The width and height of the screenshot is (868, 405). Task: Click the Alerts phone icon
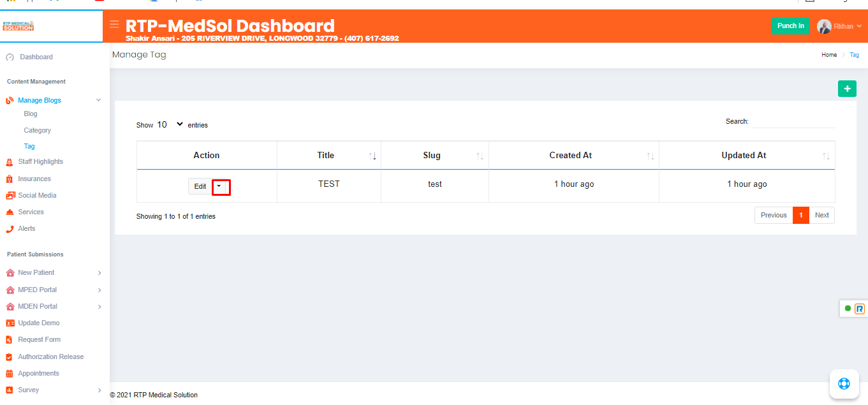tap(10, 229)
